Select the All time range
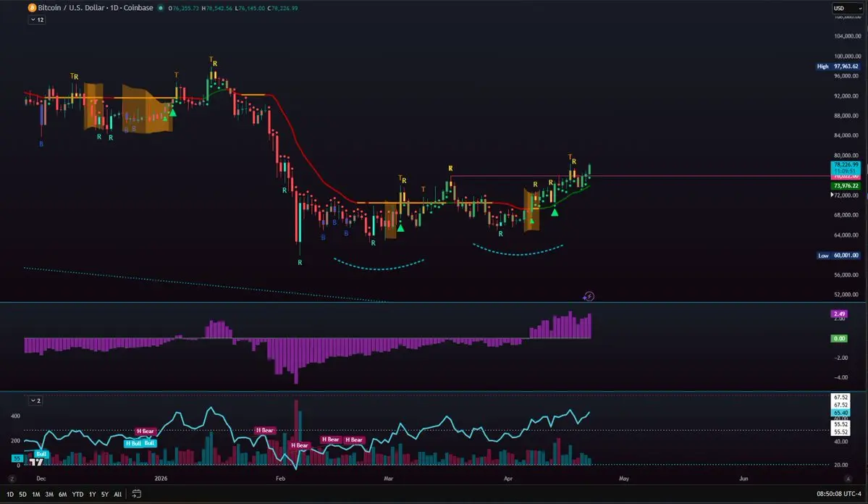Viewport: 868px width, 504px height. (x=117, y=494)
